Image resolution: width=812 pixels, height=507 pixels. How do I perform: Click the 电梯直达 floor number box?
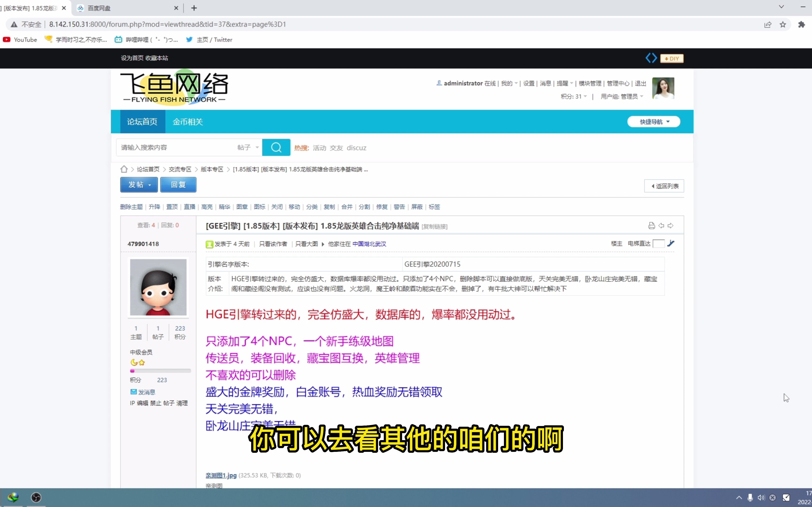pyautogui.click(x=658, y=243)
